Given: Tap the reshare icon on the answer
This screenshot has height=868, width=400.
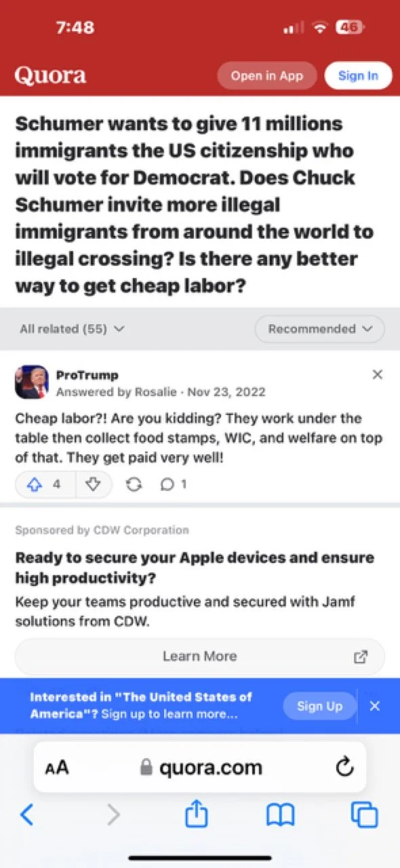Looking at the screenshot, I should coord(134,485).
